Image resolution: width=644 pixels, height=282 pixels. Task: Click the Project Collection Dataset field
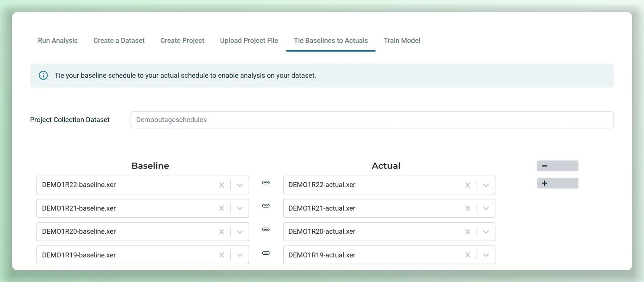[372, 120]
